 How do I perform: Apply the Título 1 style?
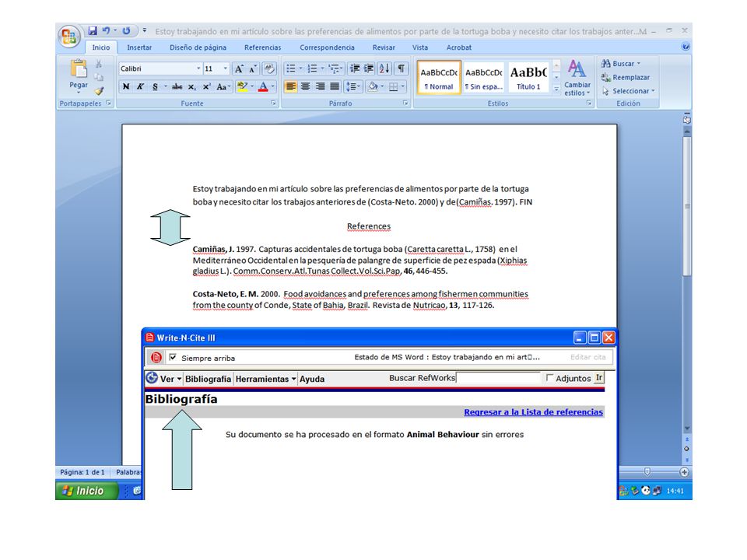click(528, 77)
